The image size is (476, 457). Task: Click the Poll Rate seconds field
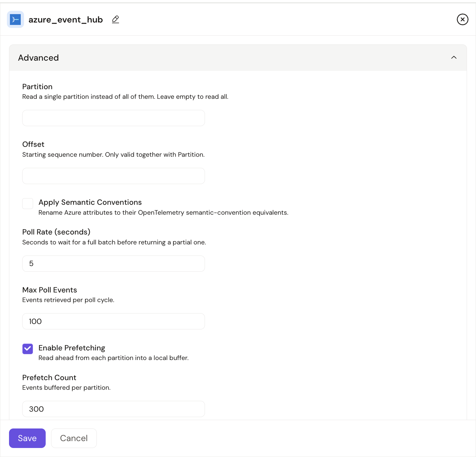pyautogui.click(x=114, y=264)
